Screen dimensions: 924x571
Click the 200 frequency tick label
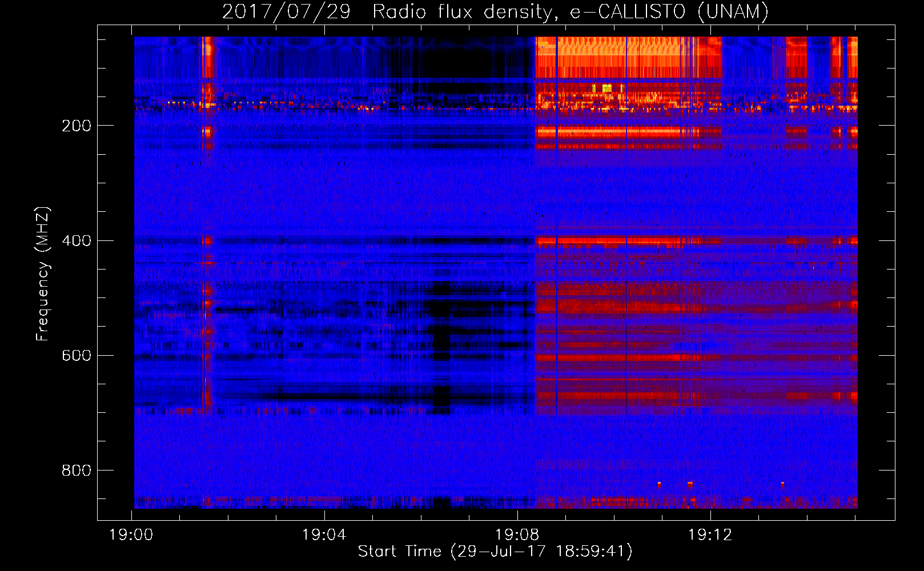point(77,126)
